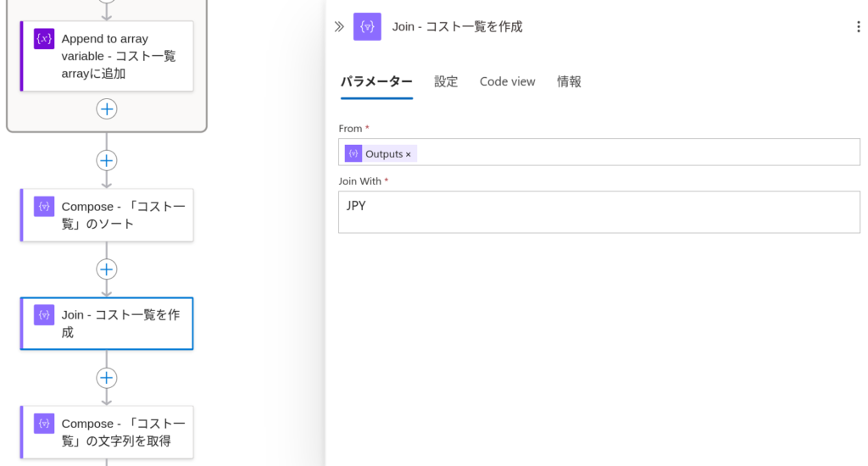
Task: Open the Code view tab
Action: pos(507,81)
